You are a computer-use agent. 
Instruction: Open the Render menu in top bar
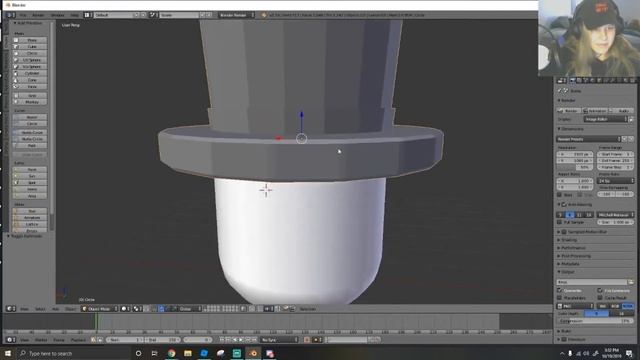[38, 15]
